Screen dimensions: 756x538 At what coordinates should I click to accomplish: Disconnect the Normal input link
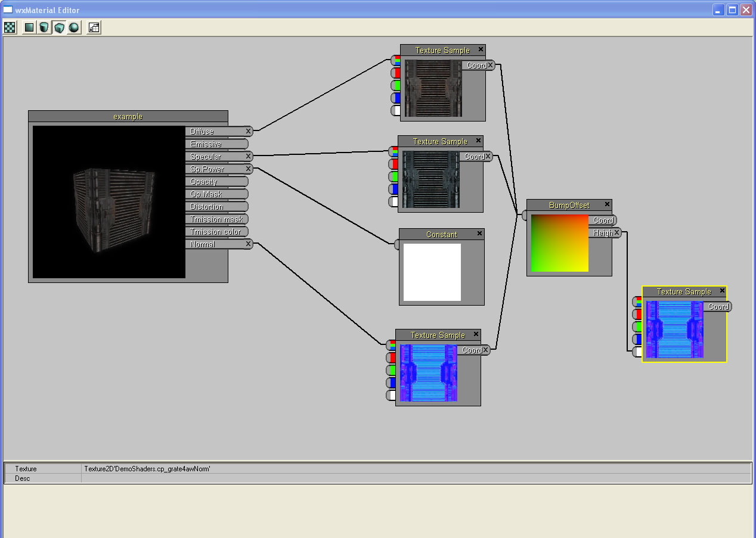tap(248, 244)
